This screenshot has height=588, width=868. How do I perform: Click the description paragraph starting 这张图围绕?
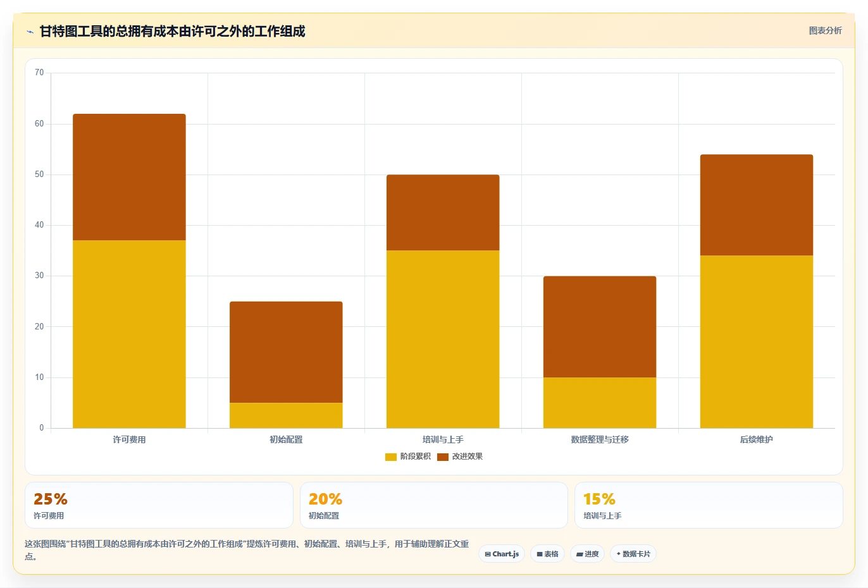(x=247, y=550)
